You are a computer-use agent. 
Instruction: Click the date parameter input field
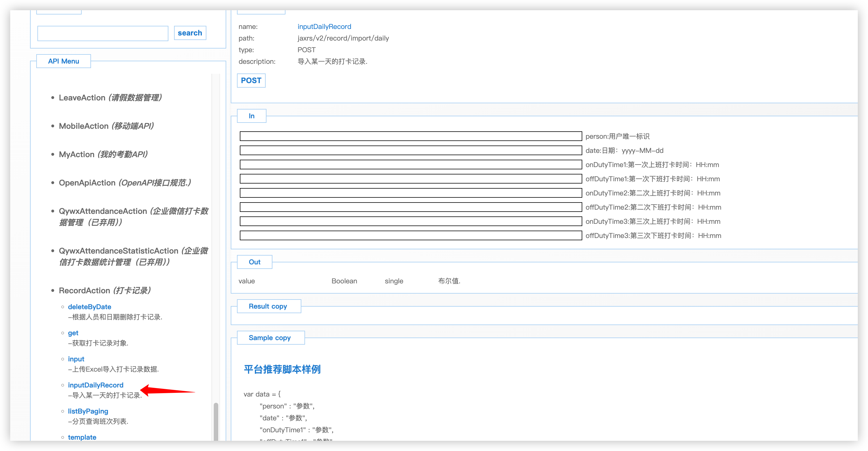click(410, 150)
